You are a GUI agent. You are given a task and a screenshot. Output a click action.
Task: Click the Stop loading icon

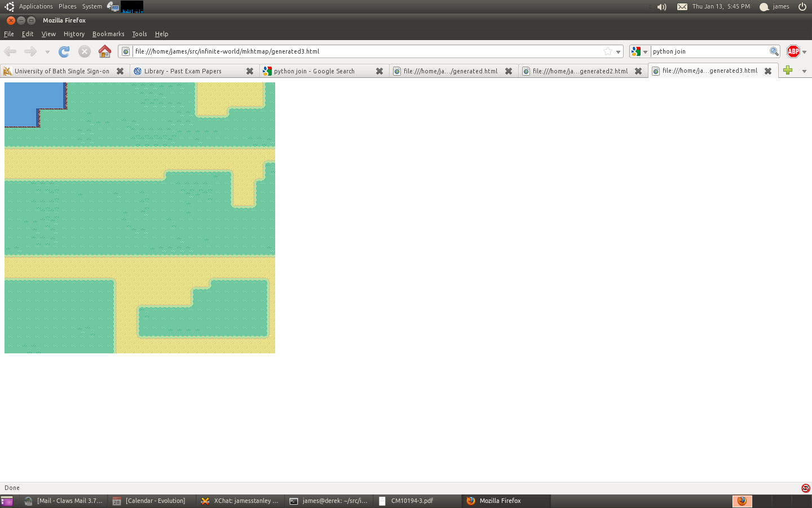(x=85, y=52)
